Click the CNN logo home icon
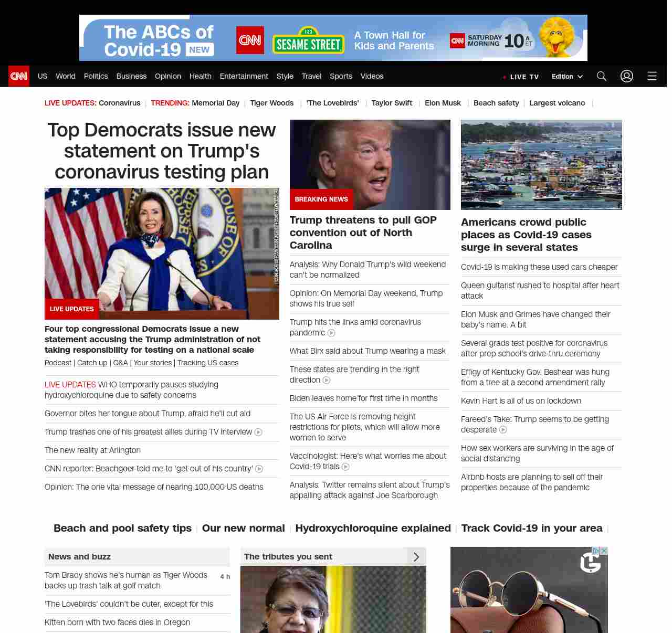 19,76
